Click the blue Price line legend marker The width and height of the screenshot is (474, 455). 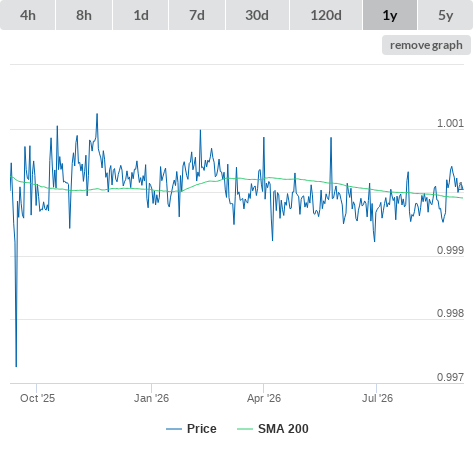(x=174, y=429)
